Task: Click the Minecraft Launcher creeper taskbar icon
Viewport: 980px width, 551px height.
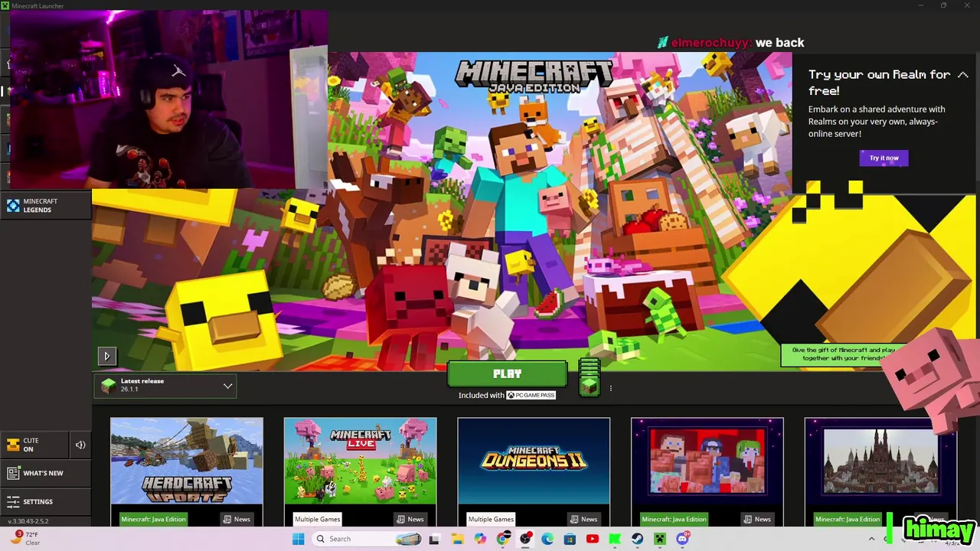Action: 659,539
